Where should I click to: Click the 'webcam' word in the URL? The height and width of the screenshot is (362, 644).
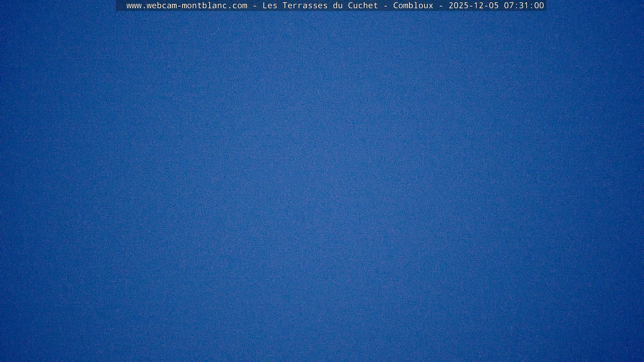pos(161,6)
